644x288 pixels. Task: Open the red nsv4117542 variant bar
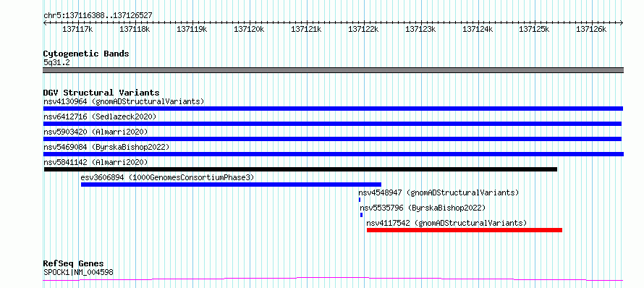coord(465,230)
